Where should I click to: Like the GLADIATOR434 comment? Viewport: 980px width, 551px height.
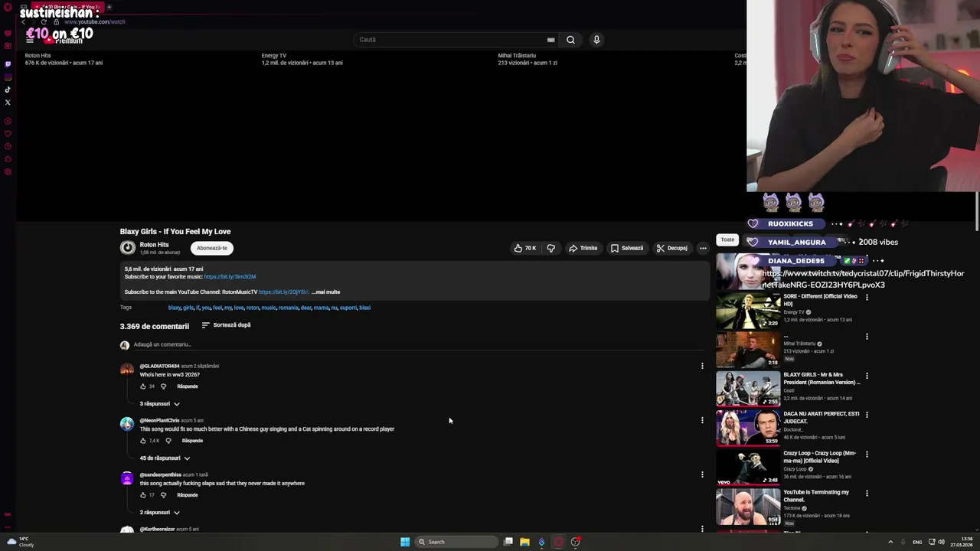(143, 386)
